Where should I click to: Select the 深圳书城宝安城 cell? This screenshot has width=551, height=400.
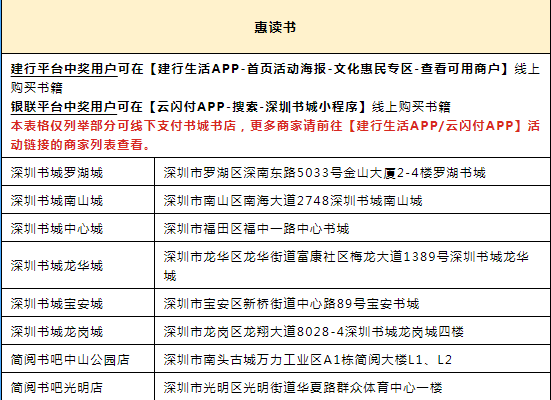pyautogui.click(x=78, y=303)
